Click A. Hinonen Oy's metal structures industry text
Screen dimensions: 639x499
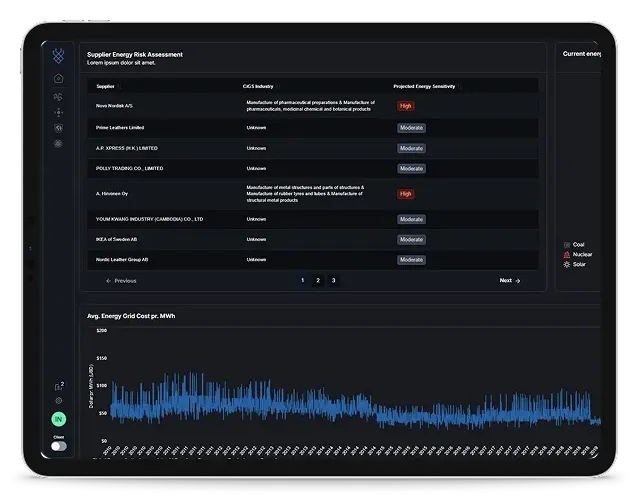[305, 194]
